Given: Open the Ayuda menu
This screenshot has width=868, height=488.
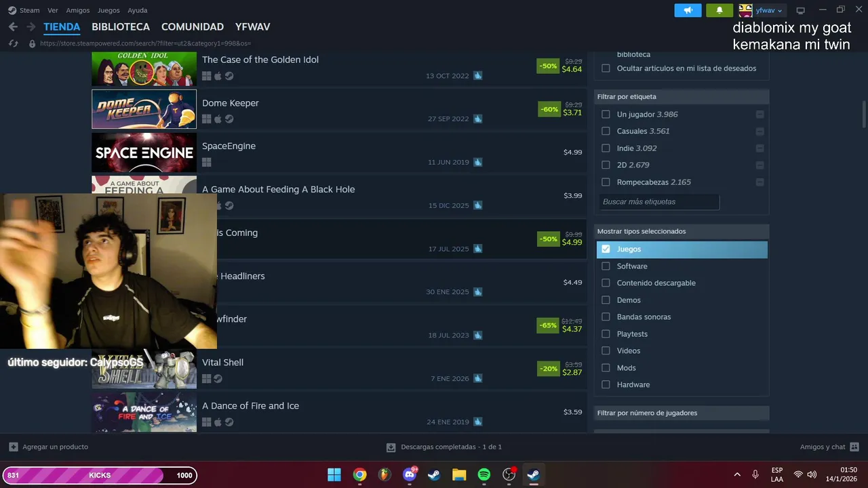Looking at the screenshot, I should [x=138, y=10].
